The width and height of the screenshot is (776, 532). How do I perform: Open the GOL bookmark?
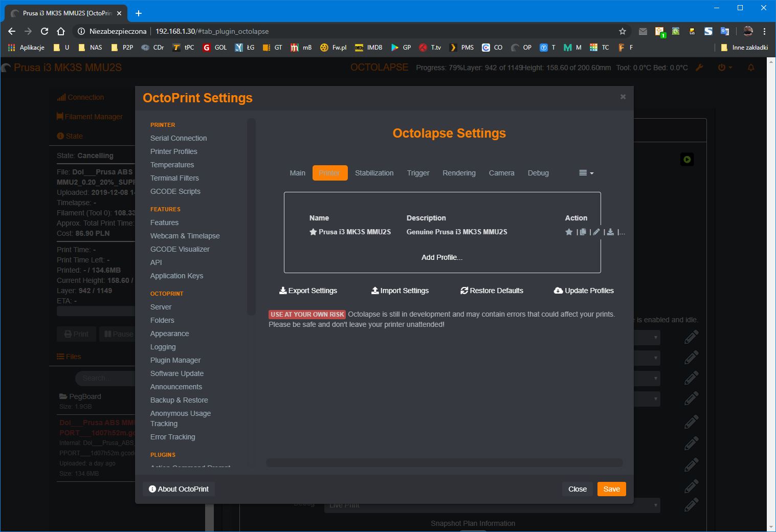[x=215, y=47]
